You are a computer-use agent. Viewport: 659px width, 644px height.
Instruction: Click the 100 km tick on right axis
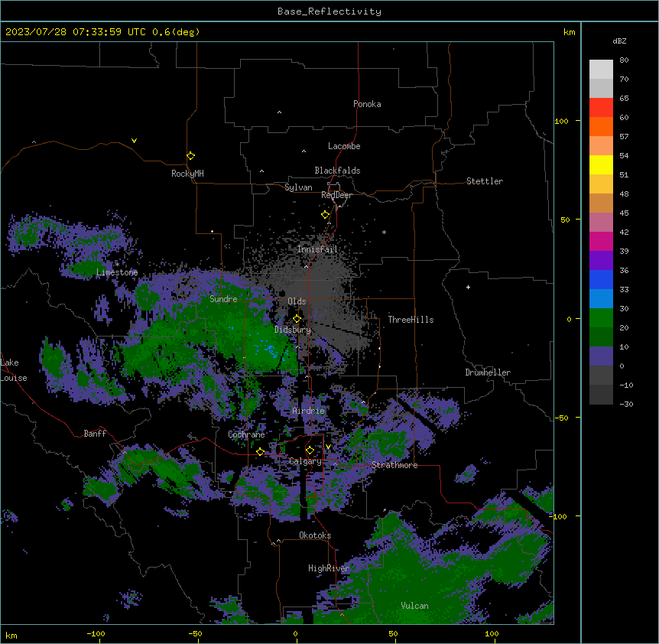(561, 121)
